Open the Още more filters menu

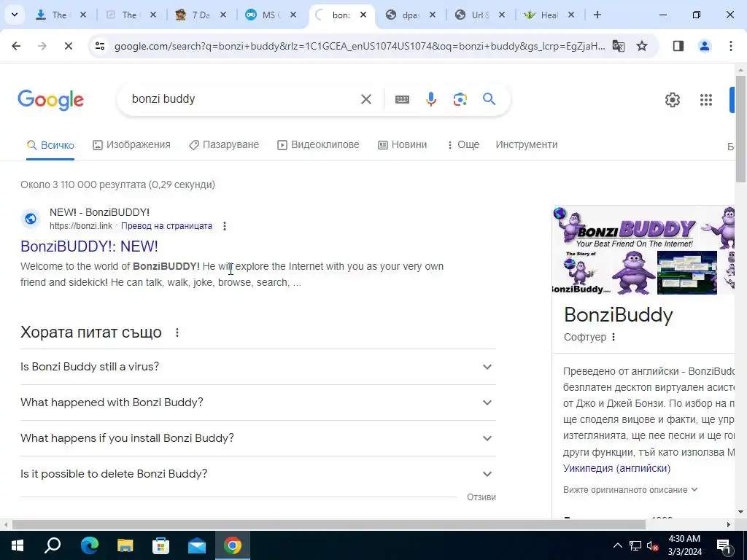click(x=462, y=145)
